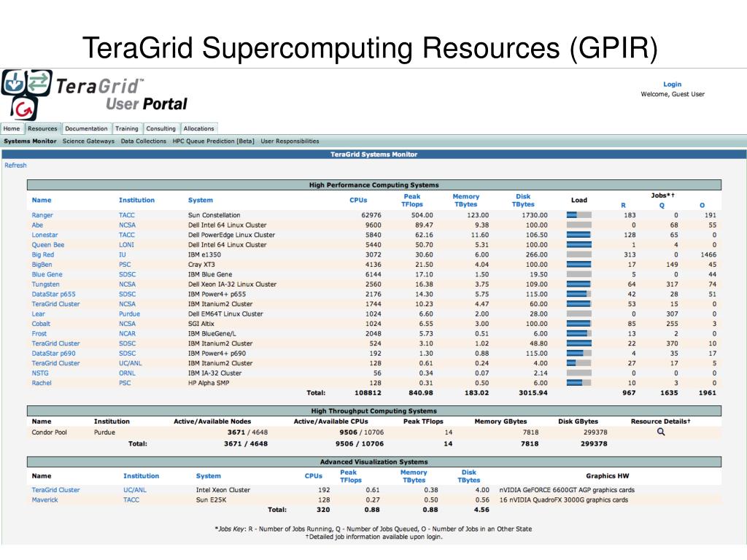
Task: Click TACC institution link for Ranger
Action: (127, 215)
